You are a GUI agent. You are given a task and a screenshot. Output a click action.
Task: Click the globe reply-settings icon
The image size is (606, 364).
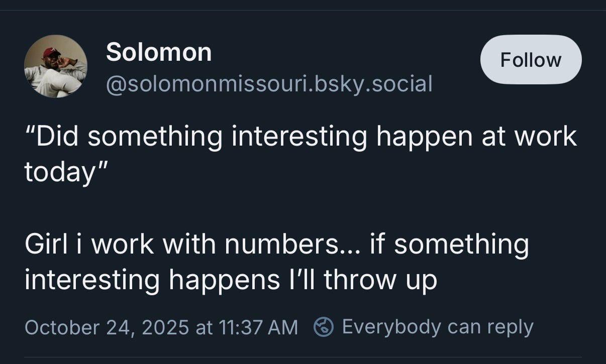[x=324, y=327]
